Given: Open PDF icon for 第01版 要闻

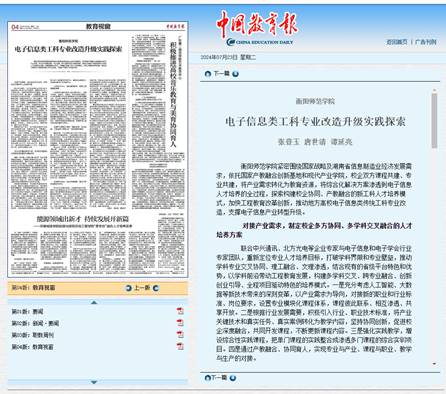Looking at the screenshot, I should click(x=180, y=311).
